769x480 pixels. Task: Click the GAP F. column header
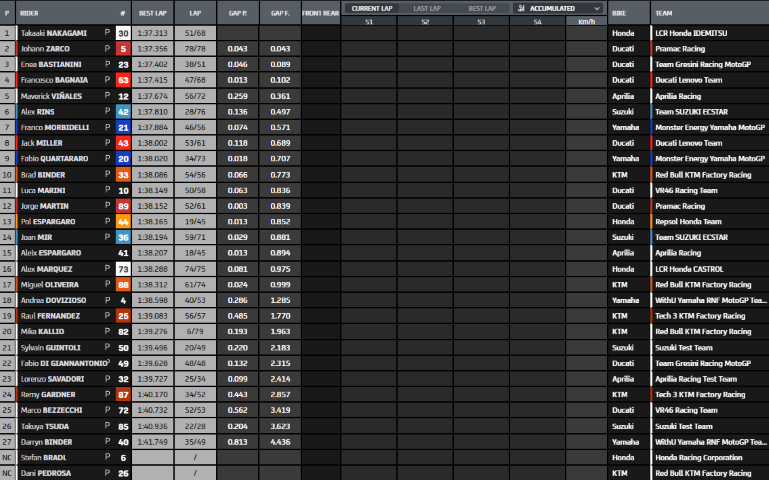click(x=280, y=13)
